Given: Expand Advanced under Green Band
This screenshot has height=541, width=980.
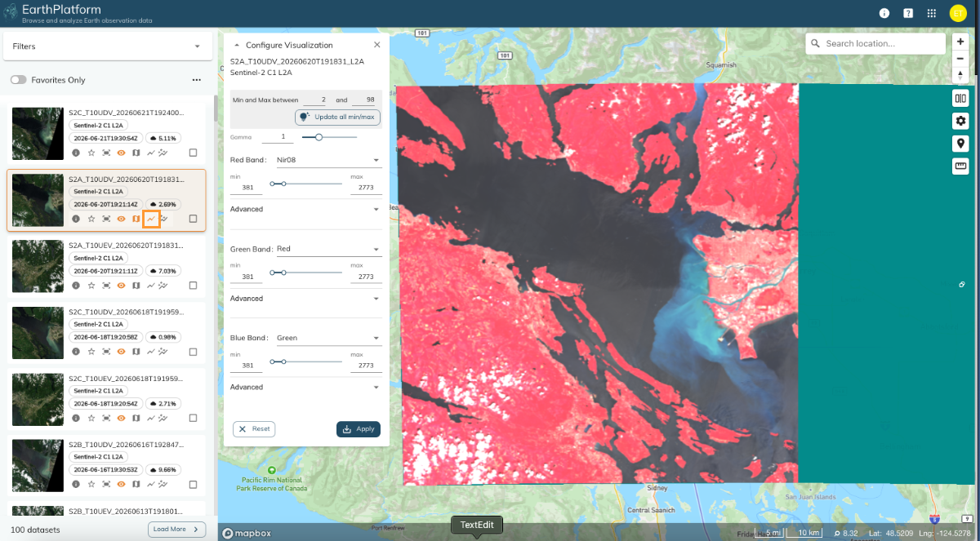Looking at the screenshot, I should [306, 299].
